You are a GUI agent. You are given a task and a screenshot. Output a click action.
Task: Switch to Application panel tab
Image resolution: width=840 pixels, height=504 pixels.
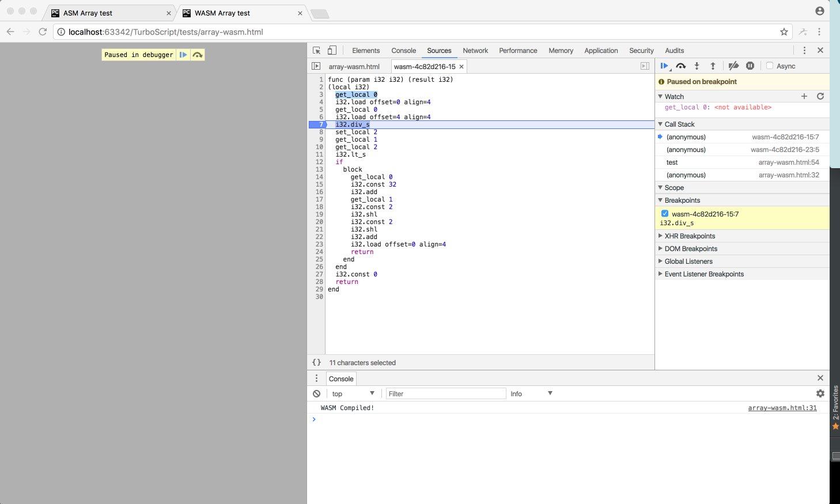pos(601,51)
